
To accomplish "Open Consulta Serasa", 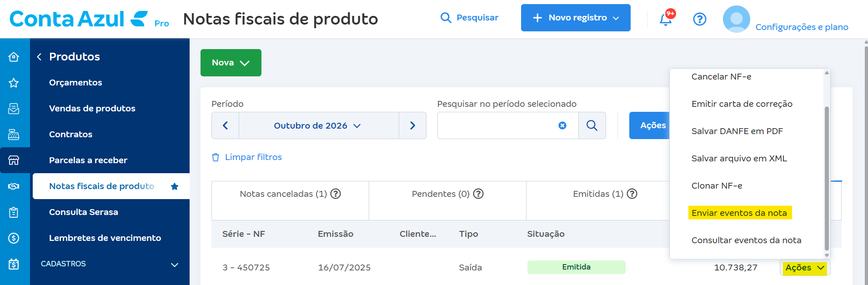I will pos(84,212).
